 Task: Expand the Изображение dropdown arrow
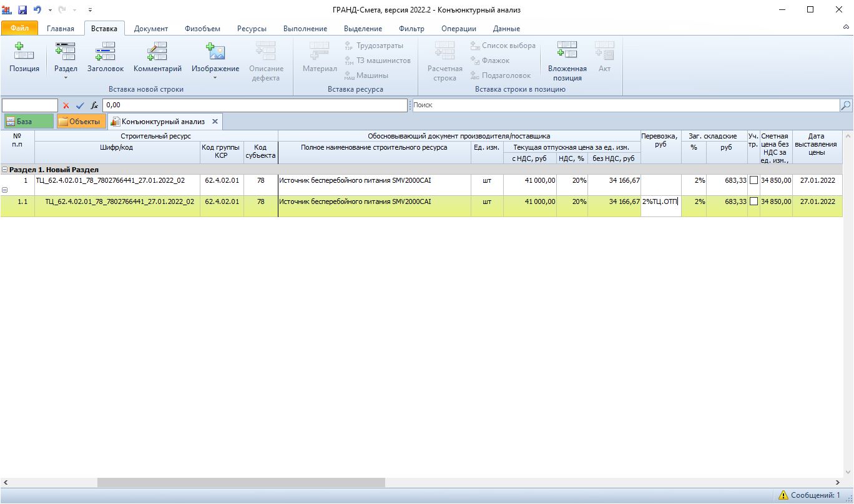215,78
